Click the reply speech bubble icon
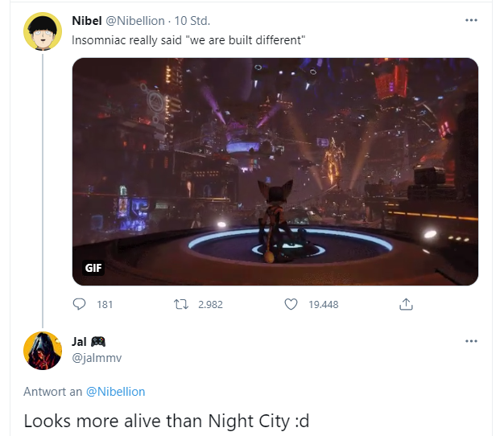Screen dimensions: 504x436 (79, 304)
